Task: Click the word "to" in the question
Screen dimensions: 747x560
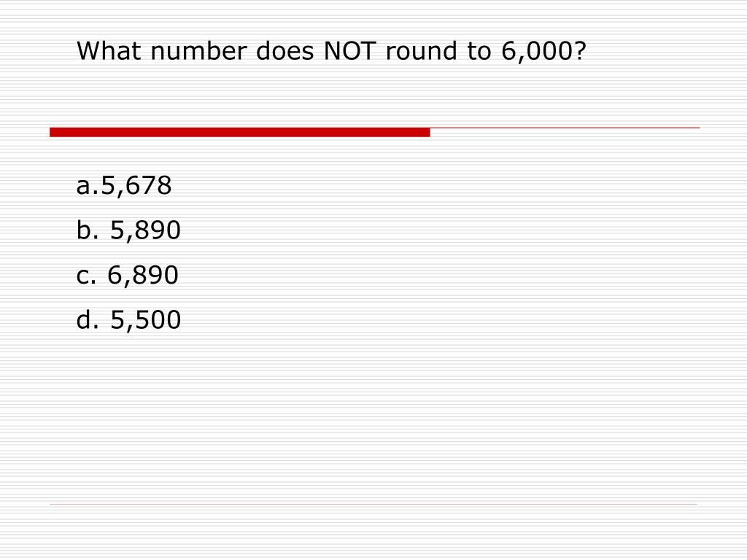Action: pyautogui.click(x=479, y=52)
